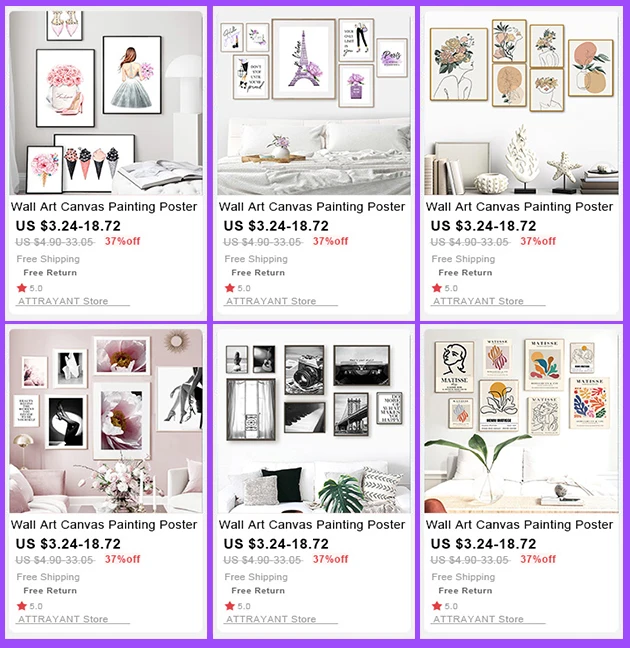The image size is (630, 648).
Task: Open the title link of the Matisse listing
Action: pyautogui.click(x=519, y=525)
